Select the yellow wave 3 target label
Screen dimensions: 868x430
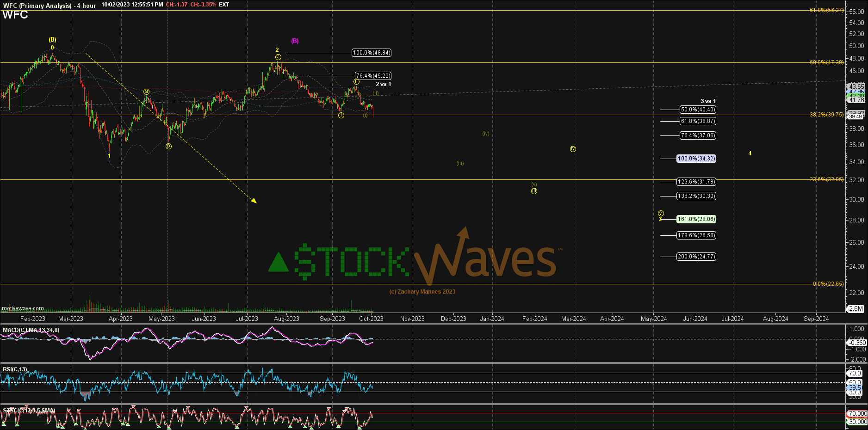660,219
